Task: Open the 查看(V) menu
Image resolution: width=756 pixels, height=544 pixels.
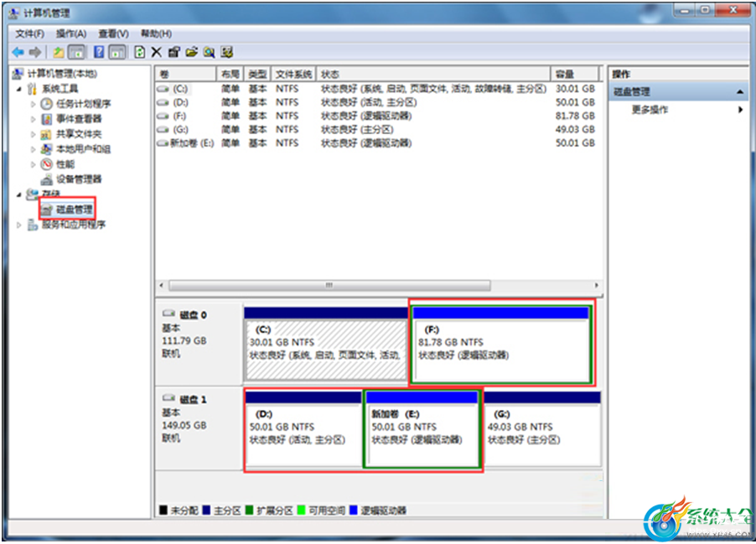Action: tap(114, 34)
